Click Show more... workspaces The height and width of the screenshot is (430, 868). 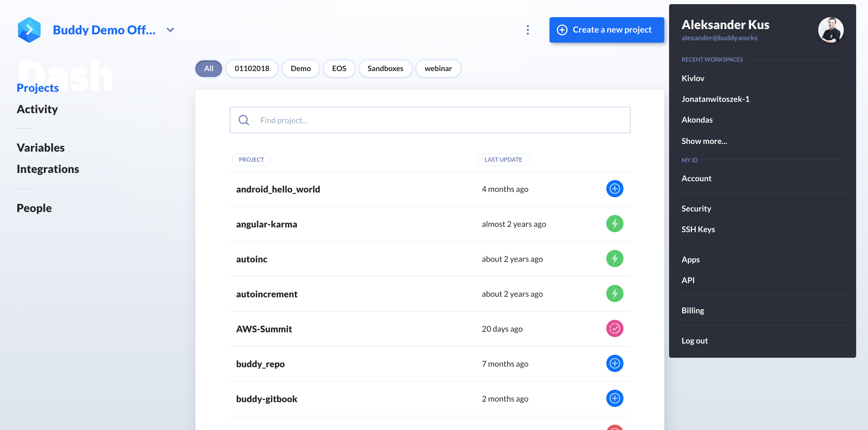tap(704, 141)
